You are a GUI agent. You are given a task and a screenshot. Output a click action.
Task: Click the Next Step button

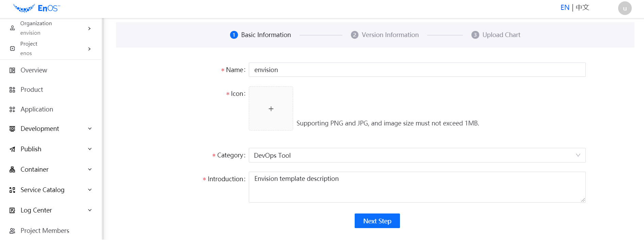[x=377, y=221]
